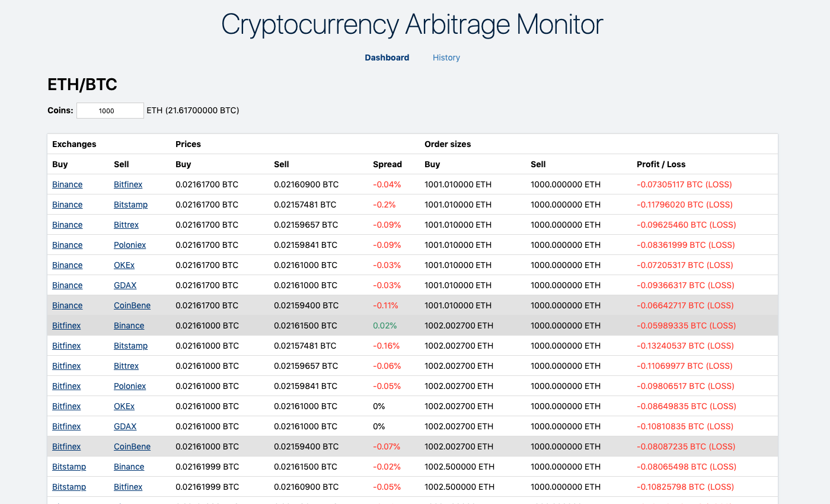Open Poloniex sell link in Binance/Poloniex row
The height and width of the screenshot is (504, 830).
coord(130,245)
